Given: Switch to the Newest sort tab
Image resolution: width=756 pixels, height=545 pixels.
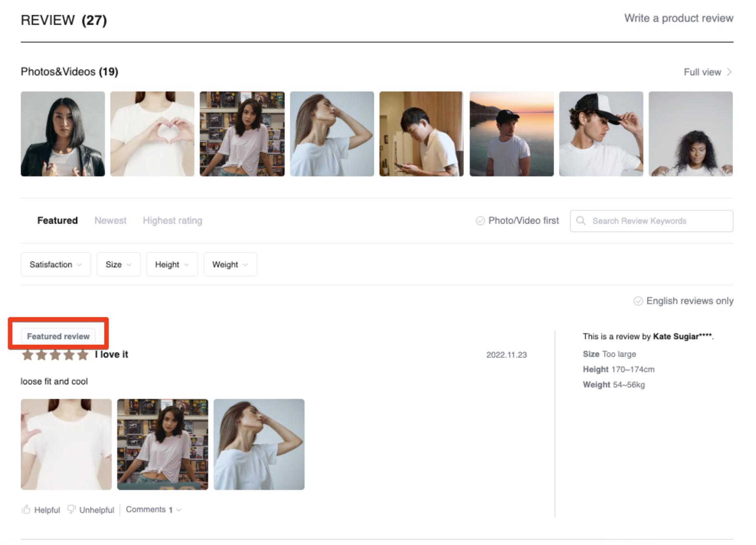Looking at the screenshot, I should 110,221.
